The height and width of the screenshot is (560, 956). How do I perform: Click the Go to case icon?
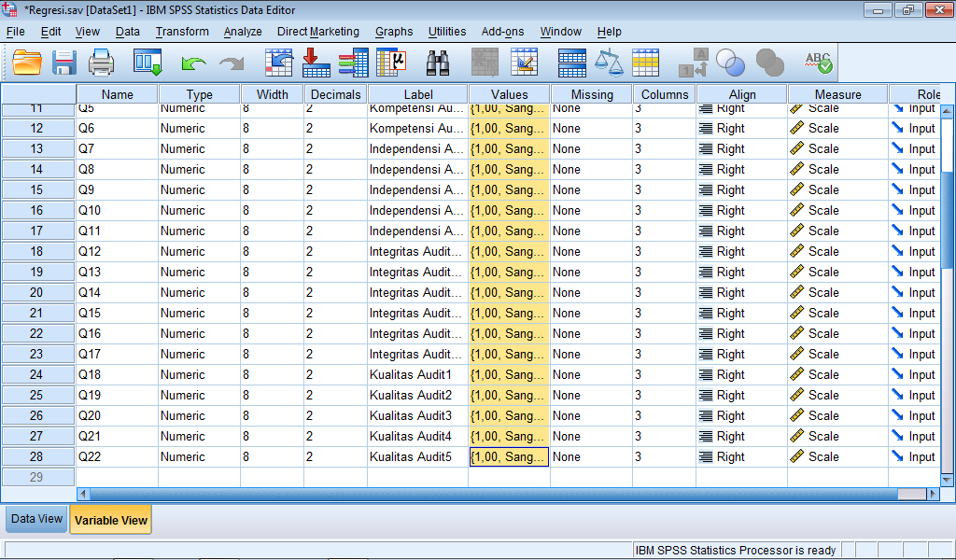[278, 63]
